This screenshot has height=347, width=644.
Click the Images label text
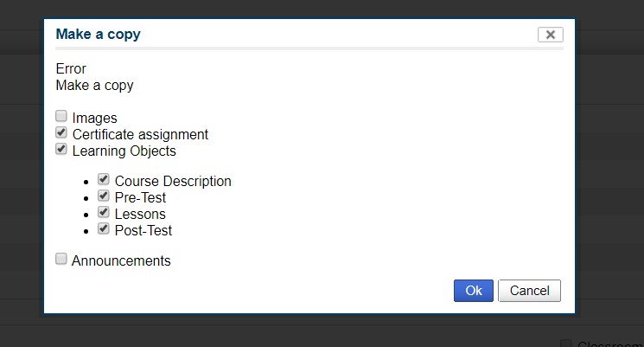95,118
